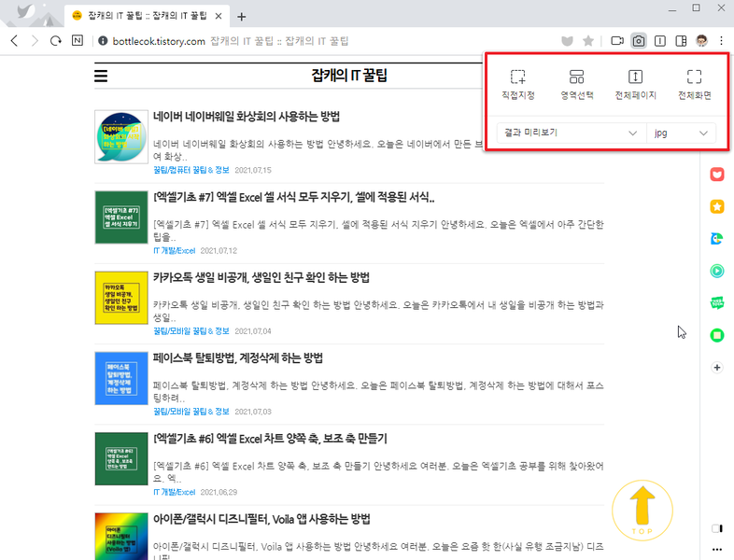
Task: Open the 디즈니필터 Voila article title
Action: pyautogui.click(x=261, y=519)
